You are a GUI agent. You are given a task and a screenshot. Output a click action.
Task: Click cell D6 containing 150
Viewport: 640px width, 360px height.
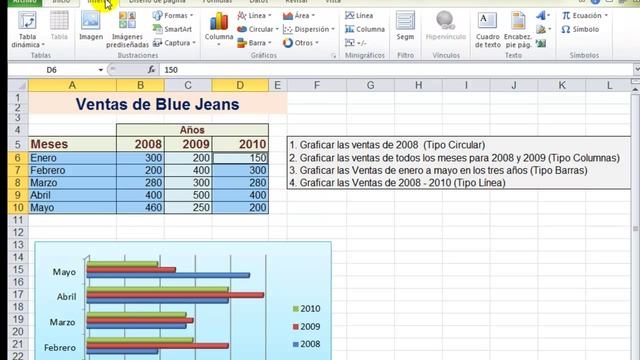pyautogui.click(x=240, y=158)
